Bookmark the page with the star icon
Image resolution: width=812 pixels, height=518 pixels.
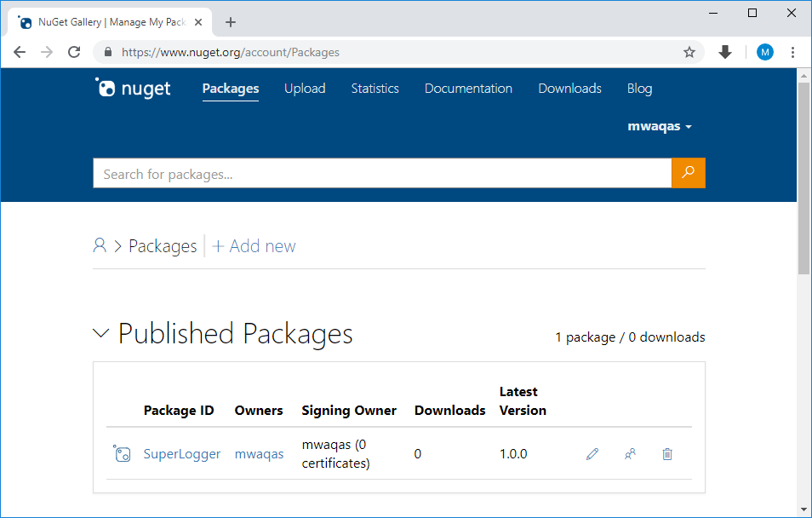(689, 52)
